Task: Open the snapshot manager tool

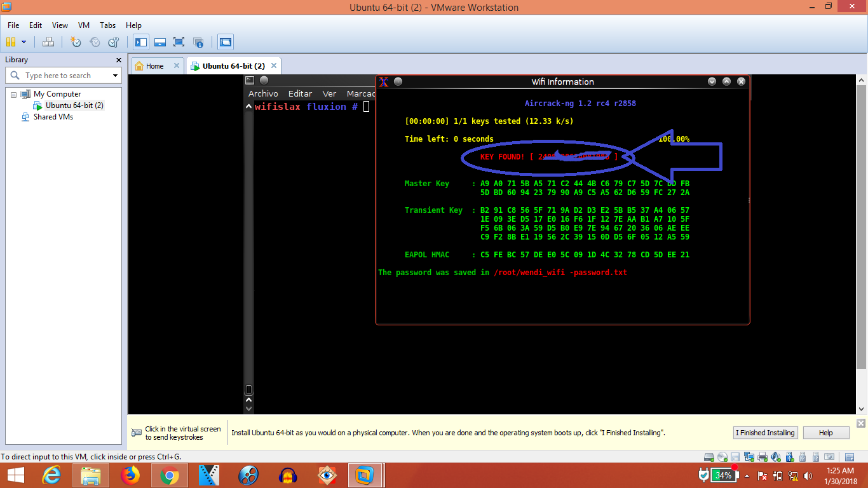Action: point(114,42)
